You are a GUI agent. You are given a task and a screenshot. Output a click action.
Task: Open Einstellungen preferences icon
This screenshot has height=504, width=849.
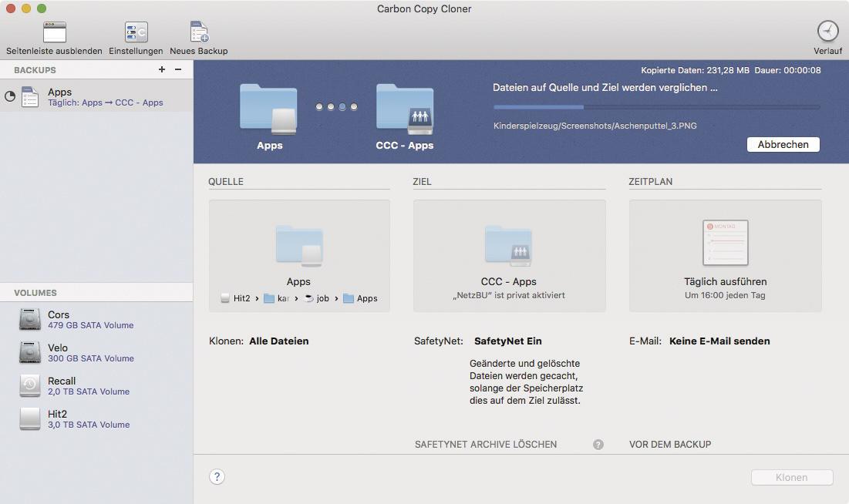coord(136,32)
